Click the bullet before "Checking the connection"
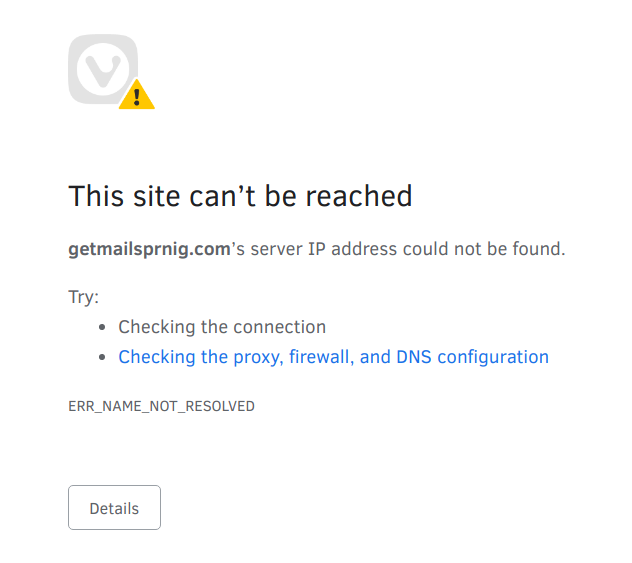The image size is (632, 563). [102, 327]
